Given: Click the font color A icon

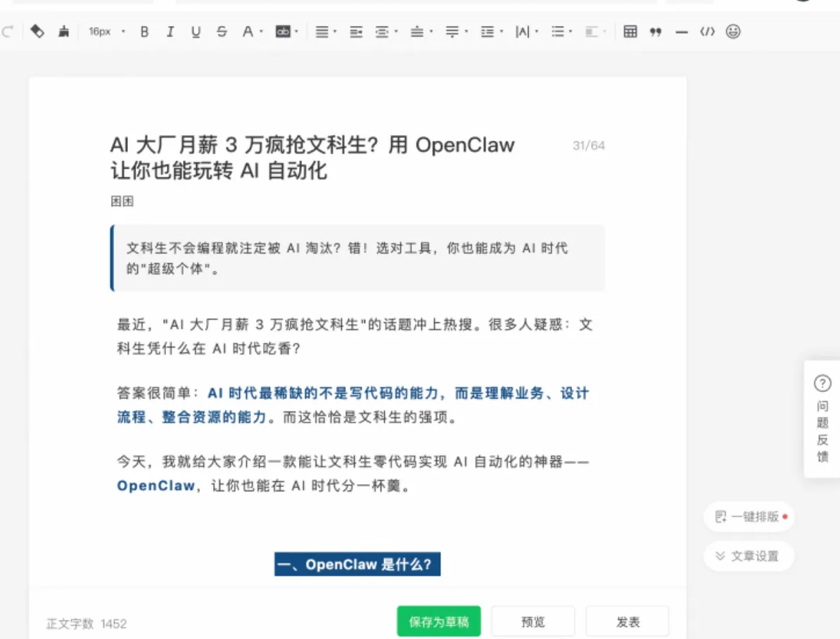Looking at the screenshot, I should [x=247, y=32].
